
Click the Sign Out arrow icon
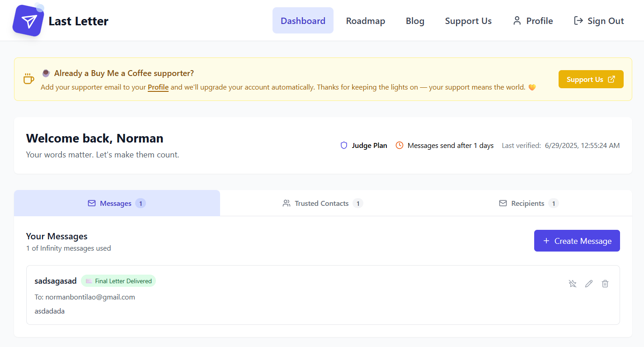[578, 20]
